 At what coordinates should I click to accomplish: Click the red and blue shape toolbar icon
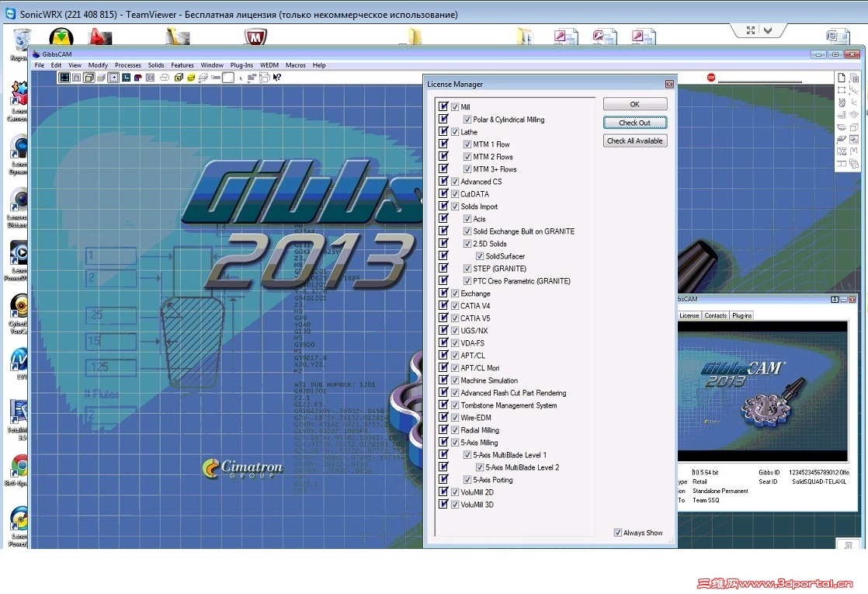point(138,78)
